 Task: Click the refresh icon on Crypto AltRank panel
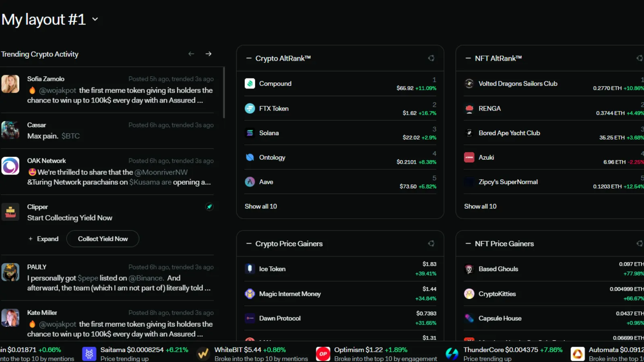[x=431, y=58]
